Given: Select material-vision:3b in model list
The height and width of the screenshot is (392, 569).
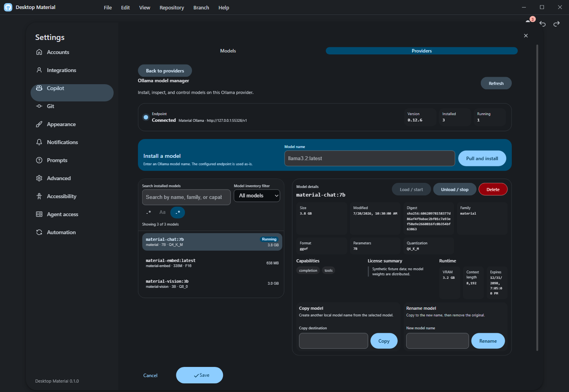Looking at the screenshot, I should pos(212,284).
